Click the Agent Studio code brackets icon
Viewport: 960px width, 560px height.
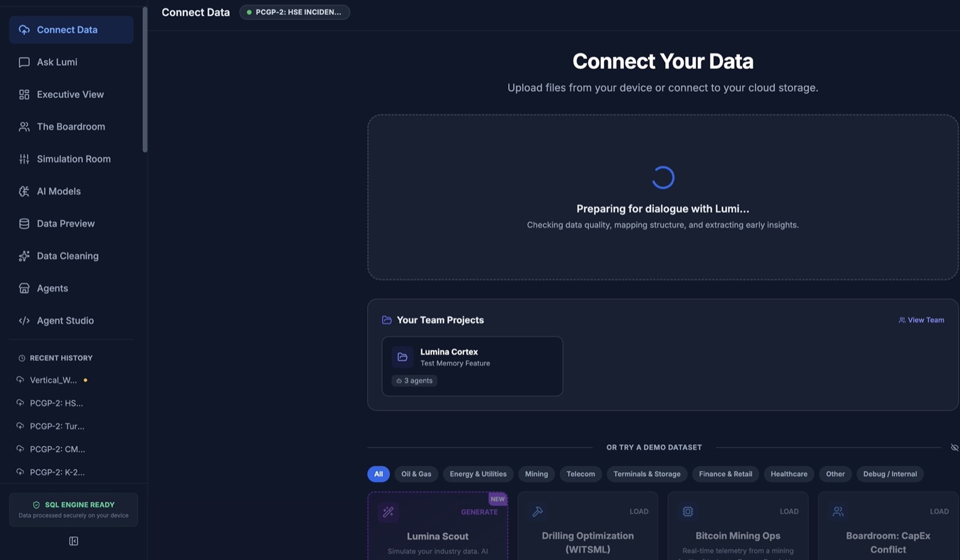24,321
